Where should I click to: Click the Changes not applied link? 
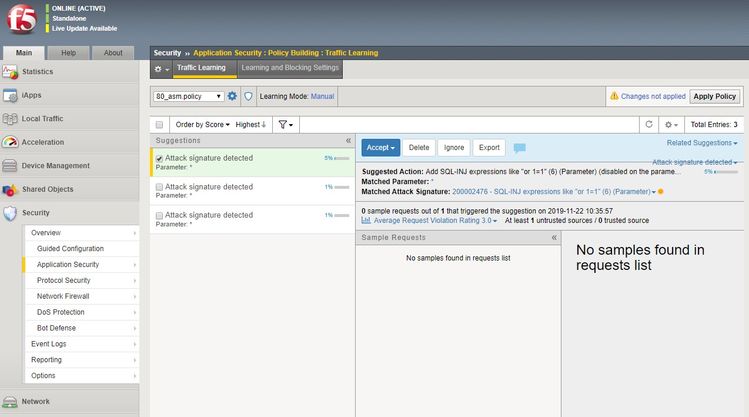coord(653,96)
